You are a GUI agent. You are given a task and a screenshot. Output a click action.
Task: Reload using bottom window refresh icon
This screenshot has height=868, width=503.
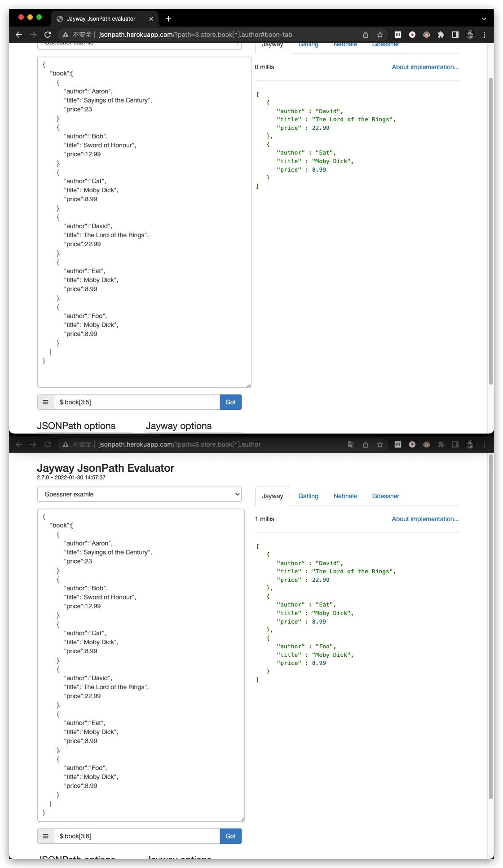[x=48, y=444]
